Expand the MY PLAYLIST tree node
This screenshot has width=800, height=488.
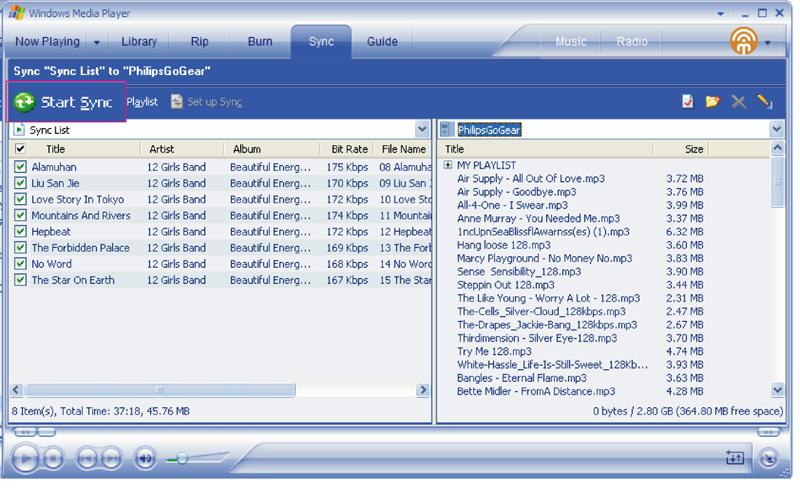point(447,165)
